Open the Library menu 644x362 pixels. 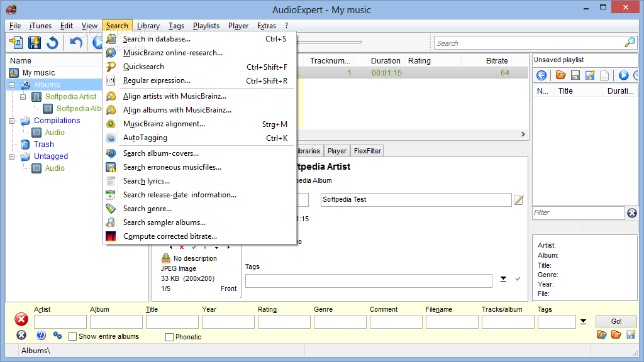click(148, 25)
